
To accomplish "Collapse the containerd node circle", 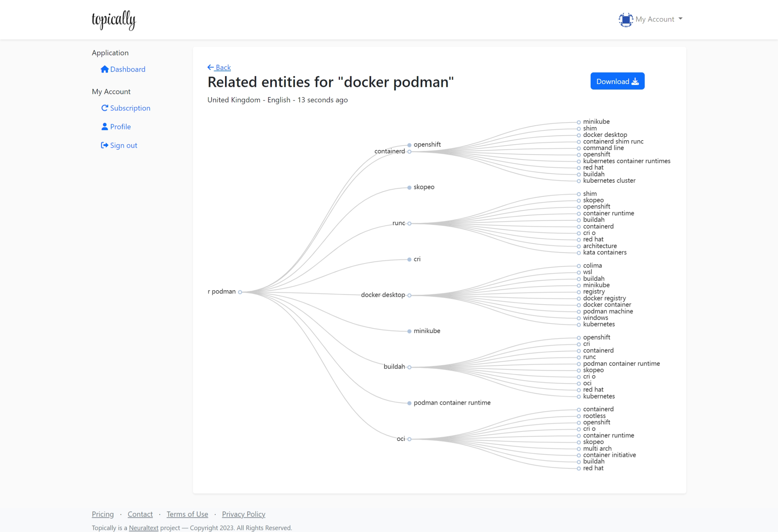I will (409, 152).
